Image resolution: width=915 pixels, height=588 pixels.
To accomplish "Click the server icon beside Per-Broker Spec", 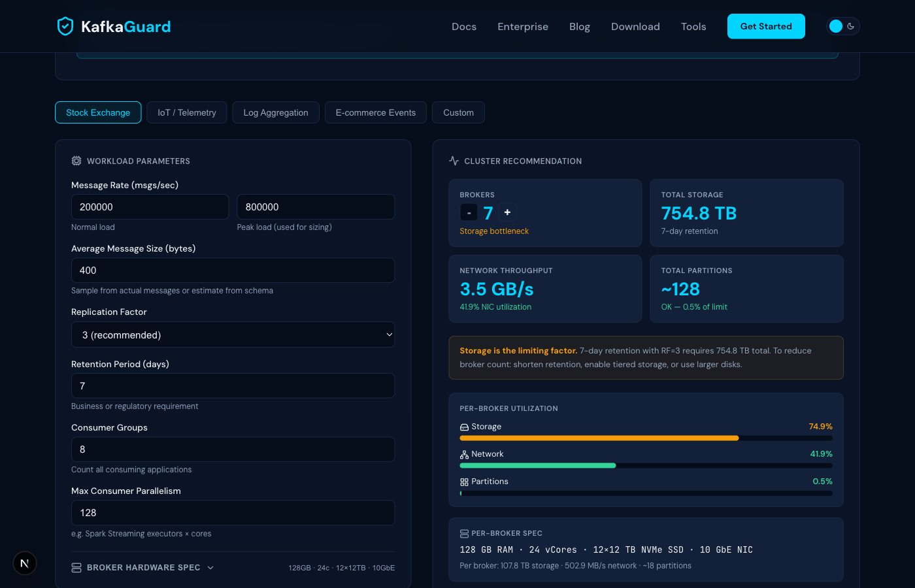I will pos(464,532).
